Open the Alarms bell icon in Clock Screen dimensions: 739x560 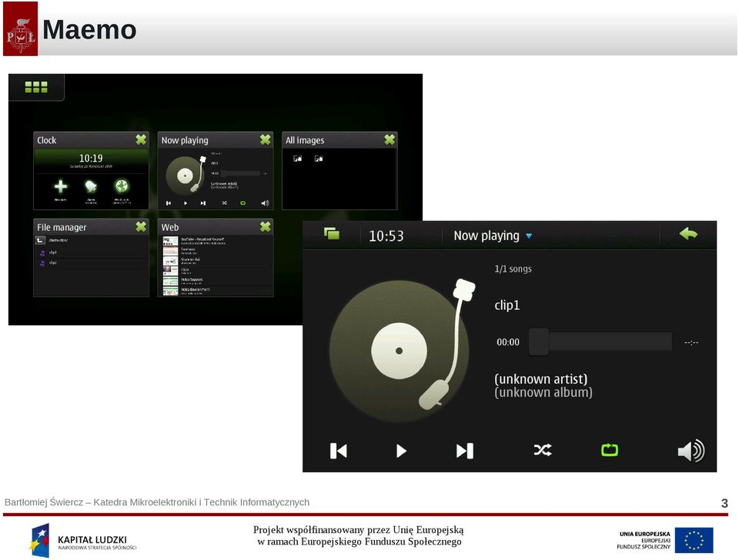tap(91, 186)
